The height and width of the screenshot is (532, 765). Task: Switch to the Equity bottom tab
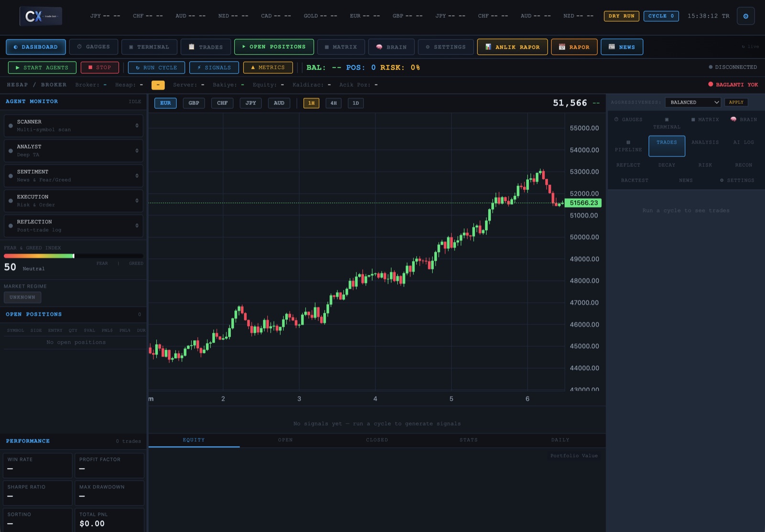pos(194,440)
